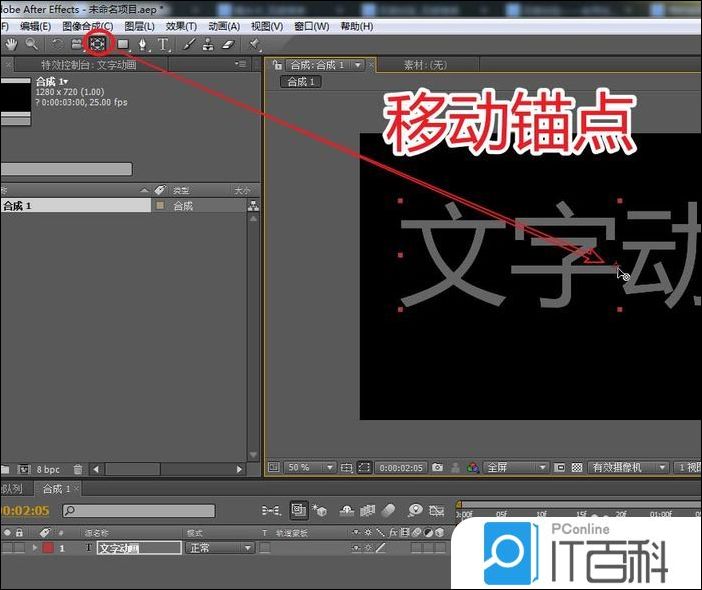The height and width of the screenshot is (590, 702).
Task: Open the 合成: 合成 1 viewer dropdown arrow
Action: click(358, 65)
